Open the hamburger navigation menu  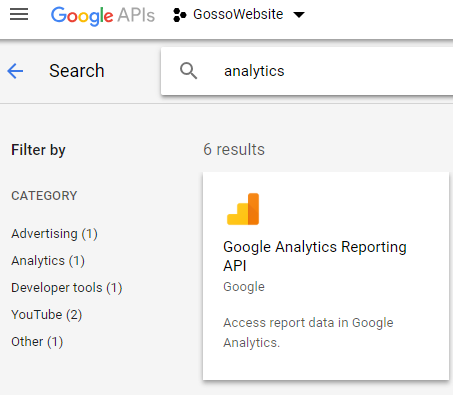19,14
